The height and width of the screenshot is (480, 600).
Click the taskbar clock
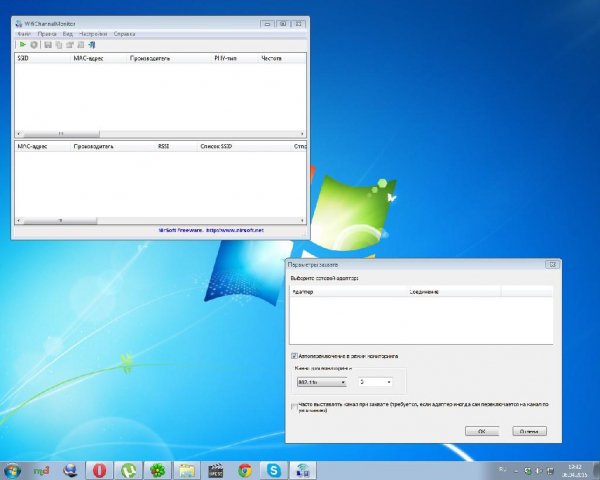click(575, 471)
